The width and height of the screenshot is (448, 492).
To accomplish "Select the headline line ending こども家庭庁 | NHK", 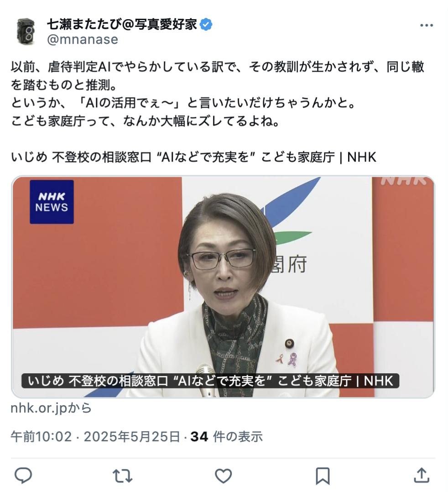I will [193, 157].
